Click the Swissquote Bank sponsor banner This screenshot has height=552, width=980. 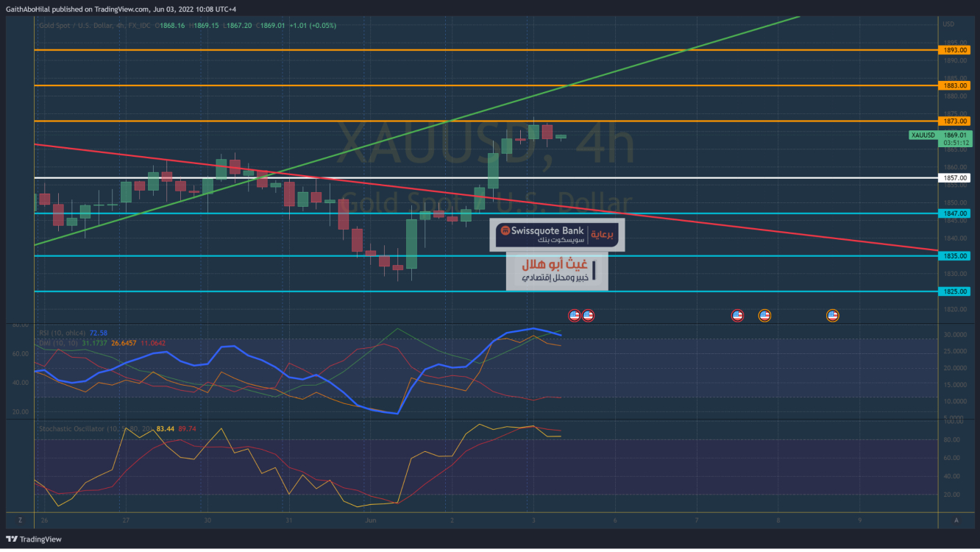[557, 234]
